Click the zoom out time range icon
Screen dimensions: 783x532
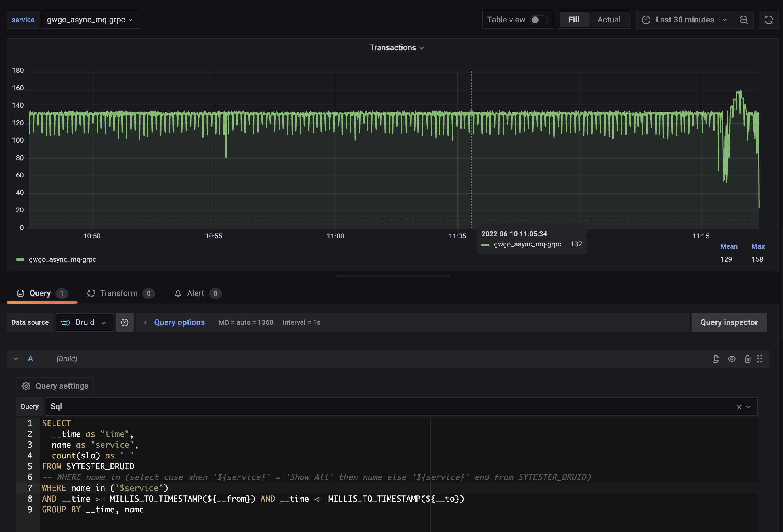tap(744, 20)
